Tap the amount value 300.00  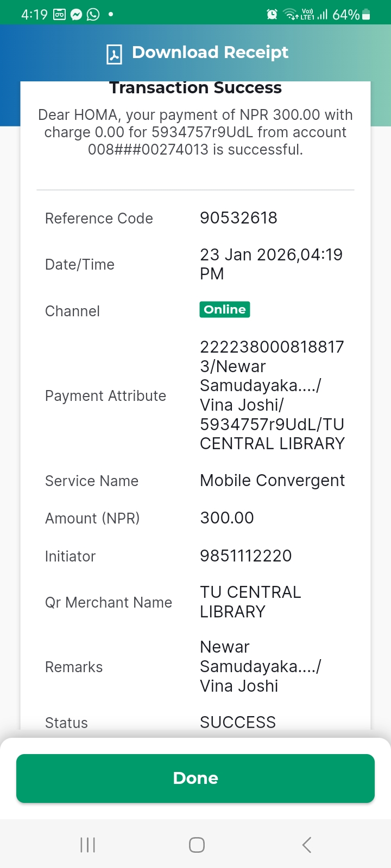[x=227, y=518]
